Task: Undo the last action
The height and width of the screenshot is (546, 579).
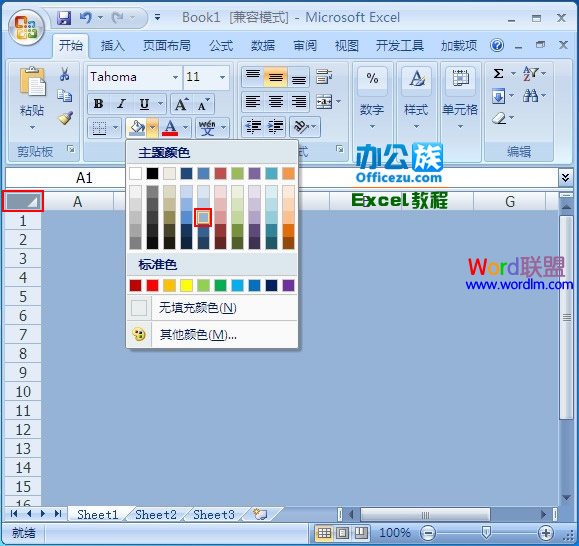Action: [x=86, y=17]
